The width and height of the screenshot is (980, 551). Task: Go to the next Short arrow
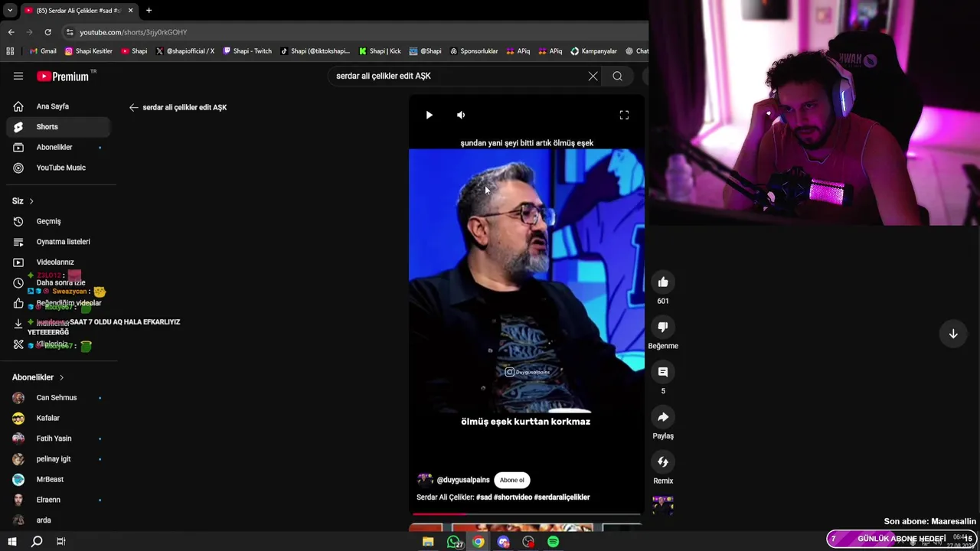953,334
